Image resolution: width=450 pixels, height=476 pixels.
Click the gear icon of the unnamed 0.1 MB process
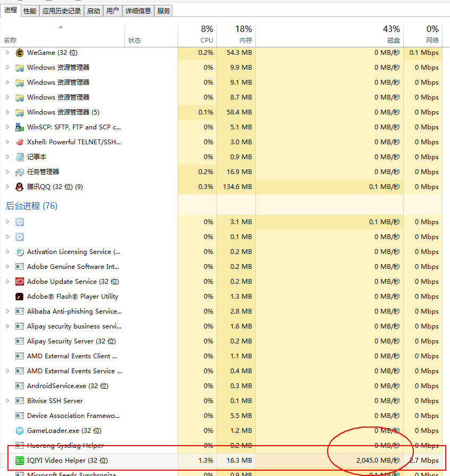(20, 237)
